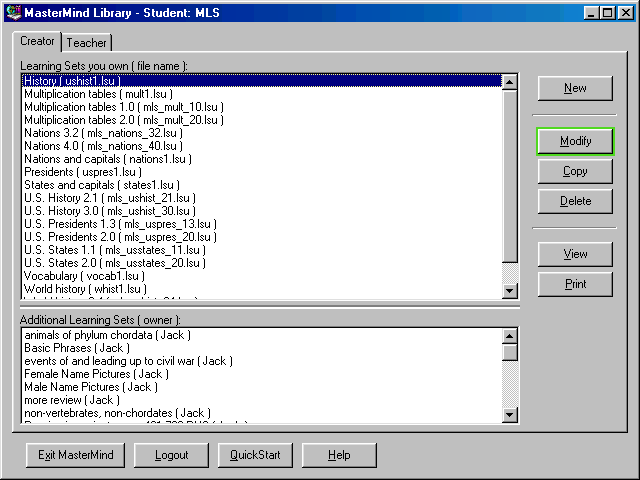640x480 pixels.
Task: Select U.S. Presidents 2.0 entry
Action: [x=262, y=237]
